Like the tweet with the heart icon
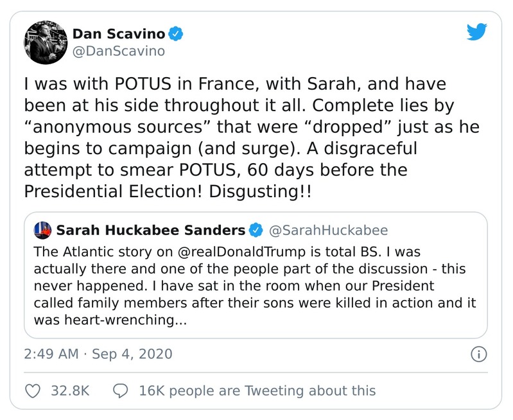The image size is (513, 420). (x=32, y=390)
